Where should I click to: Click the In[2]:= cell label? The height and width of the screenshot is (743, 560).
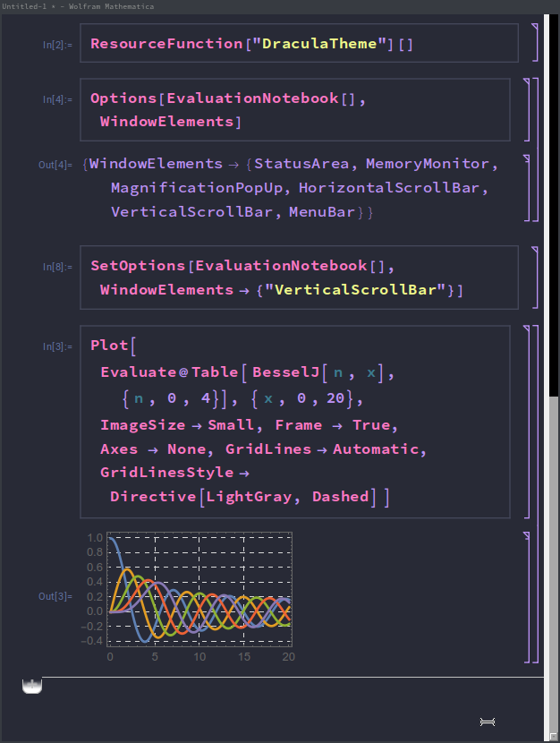[57, 45]
